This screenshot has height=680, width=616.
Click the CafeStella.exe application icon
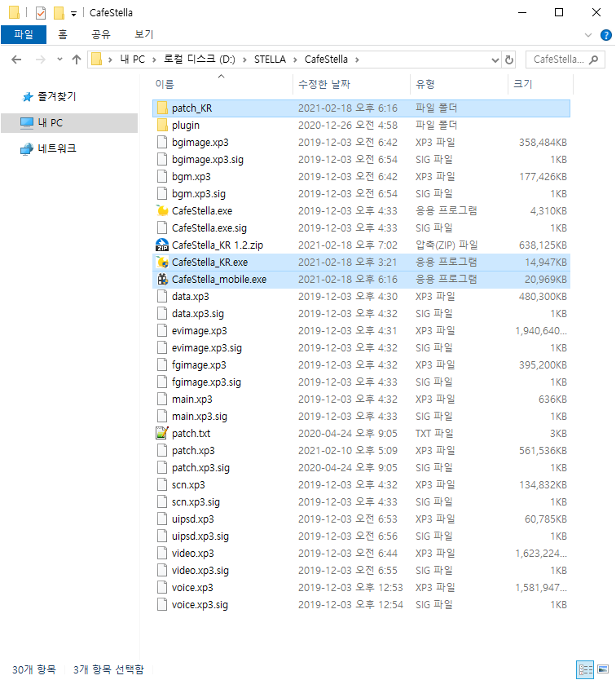[x=163, y=210]
